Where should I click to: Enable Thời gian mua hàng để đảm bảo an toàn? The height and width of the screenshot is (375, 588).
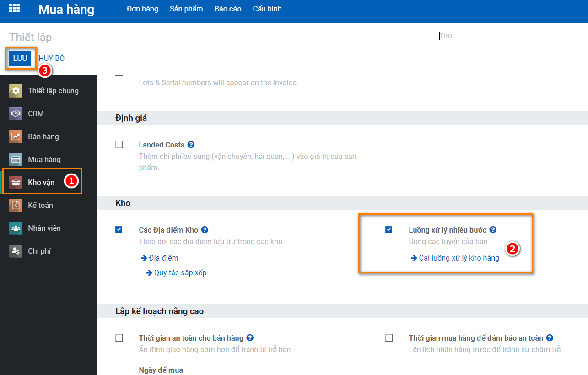click(x=389, y=338)
